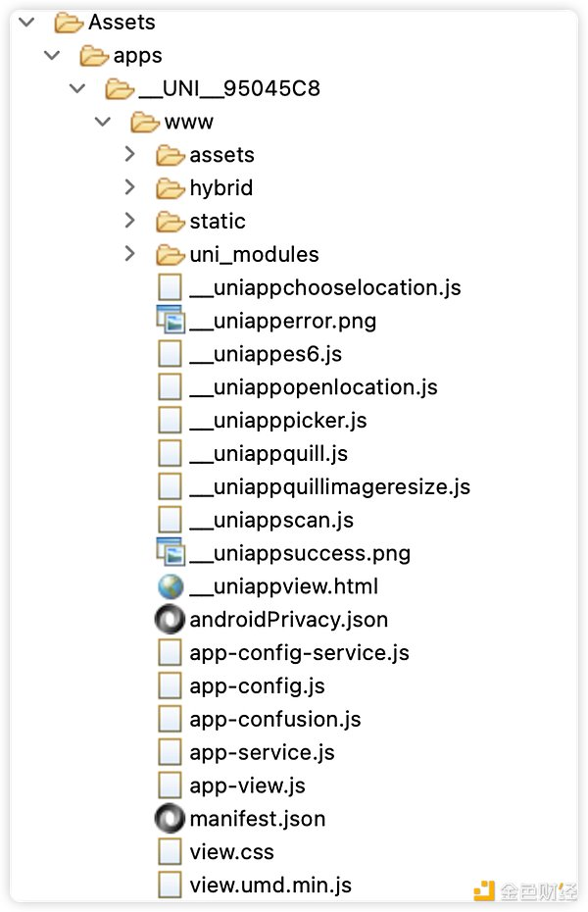Collapse the apps folder chevron
Viewport: 588px width, 912px height.
(x=52, y=55)
